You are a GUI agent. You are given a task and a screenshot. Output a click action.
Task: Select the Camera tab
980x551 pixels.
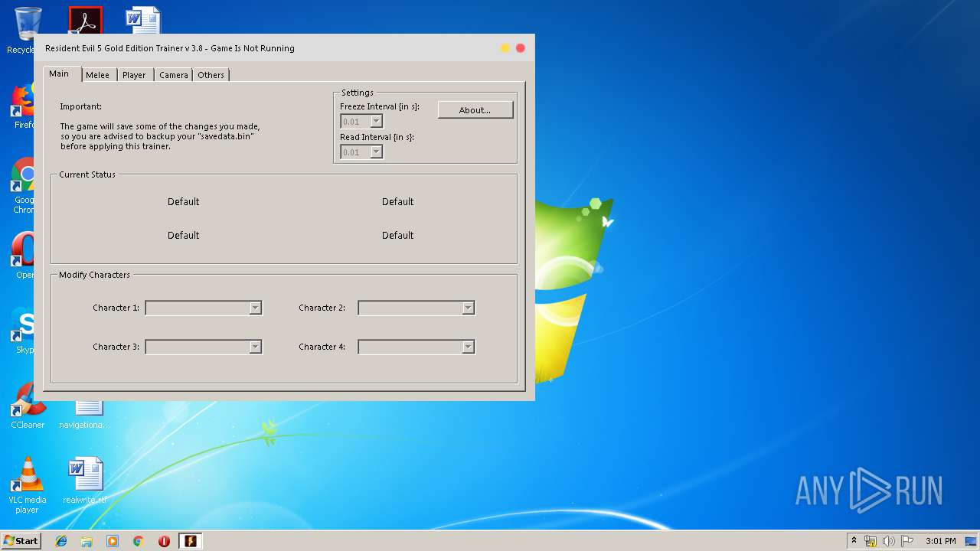tap(174, 75)
